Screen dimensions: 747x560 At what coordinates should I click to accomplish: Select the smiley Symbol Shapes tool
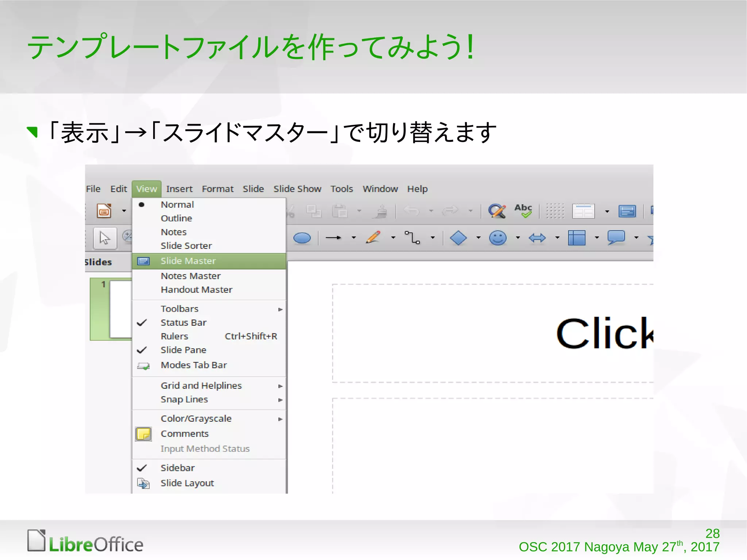pos(498,238)
